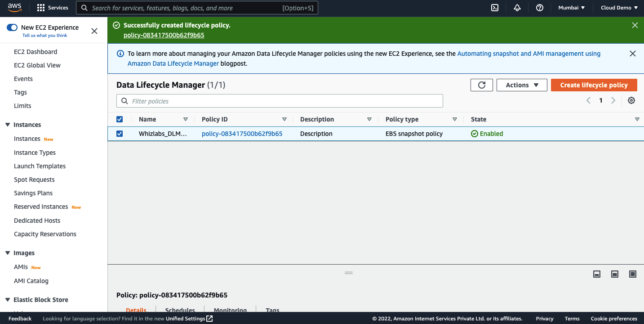The width and height of the screenshot is (644, 324).
Task: Open Spot Requests page
Action: (x=34, y=180)
